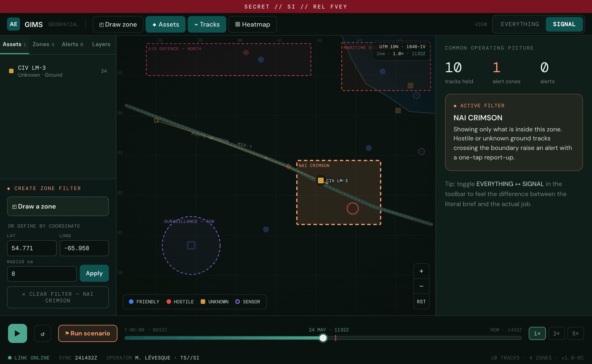Set playback speed to 1×
592x364 pixels.
click(537, 333)
